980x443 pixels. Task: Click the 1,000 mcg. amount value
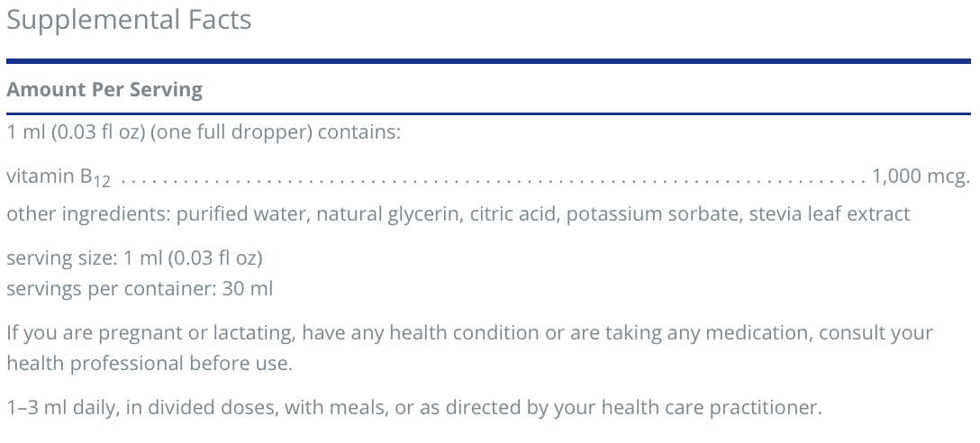[920, 176]
